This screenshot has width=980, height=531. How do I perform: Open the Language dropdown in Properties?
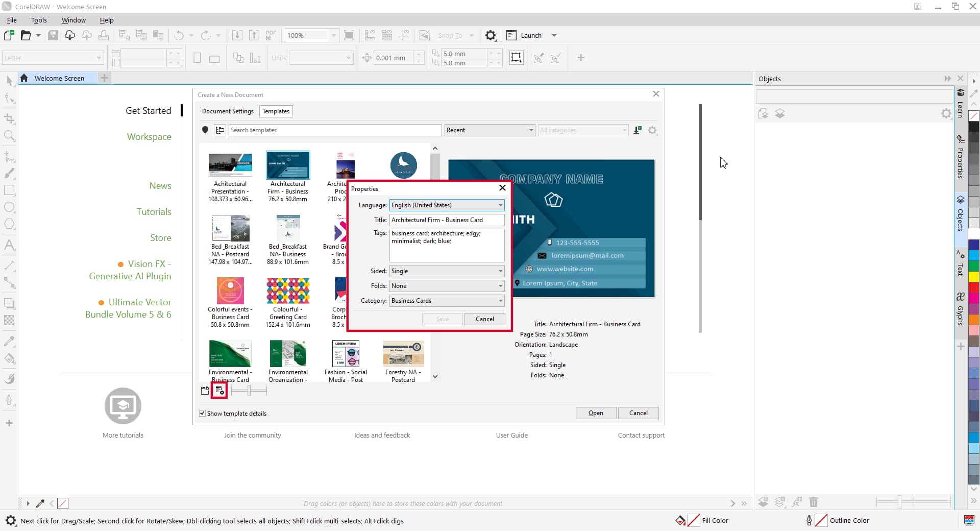(x=447, y=205)
